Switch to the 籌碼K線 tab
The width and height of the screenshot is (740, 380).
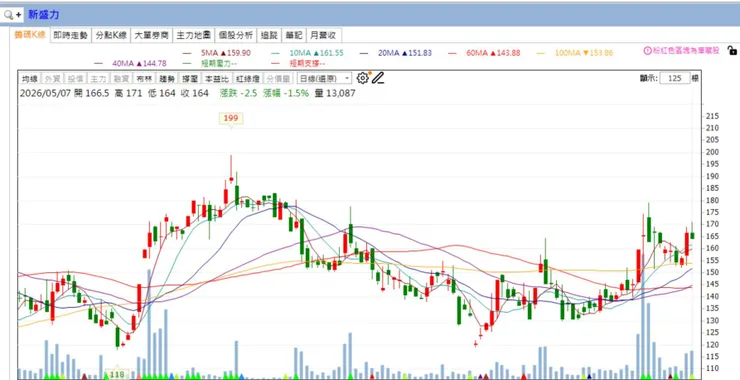tap(30, 35)
